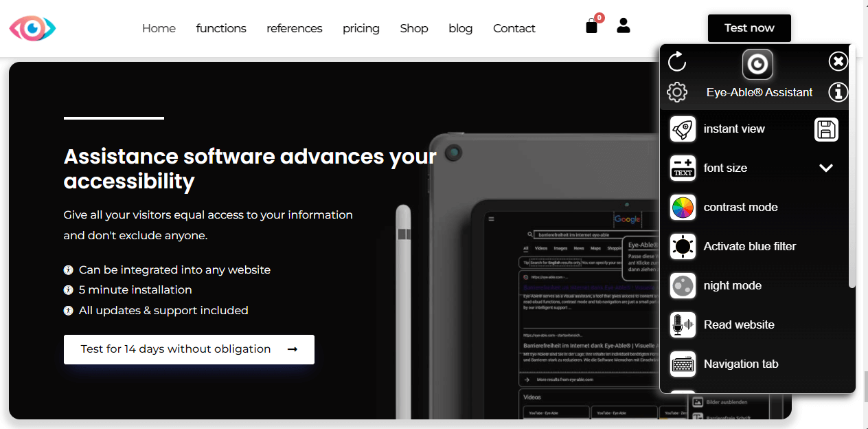The image size is (868, 429).
Task: Click Test for 14 days without obligation
Action: click(x=189, y=349)
